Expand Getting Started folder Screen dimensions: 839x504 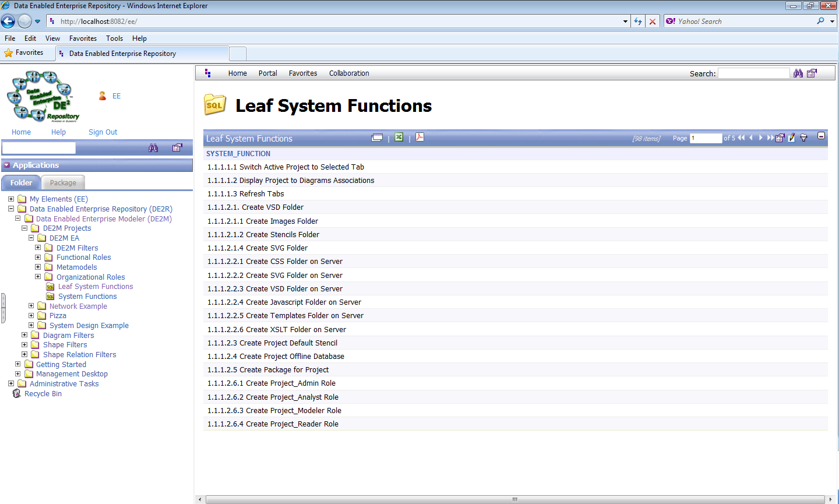17,364
